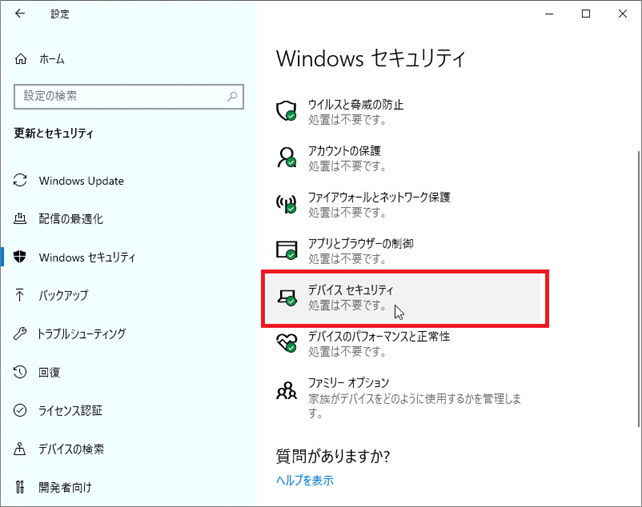Click the ウイルスと脅威の防止 shield icon
Image resolution: width=642 pixels, height=507 pixels.
[287, 111]
